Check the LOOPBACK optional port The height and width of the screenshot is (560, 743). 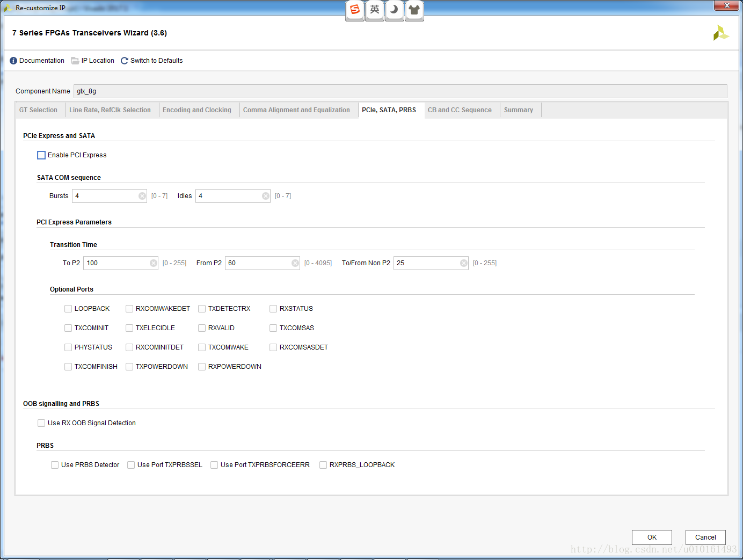[68, 309]
